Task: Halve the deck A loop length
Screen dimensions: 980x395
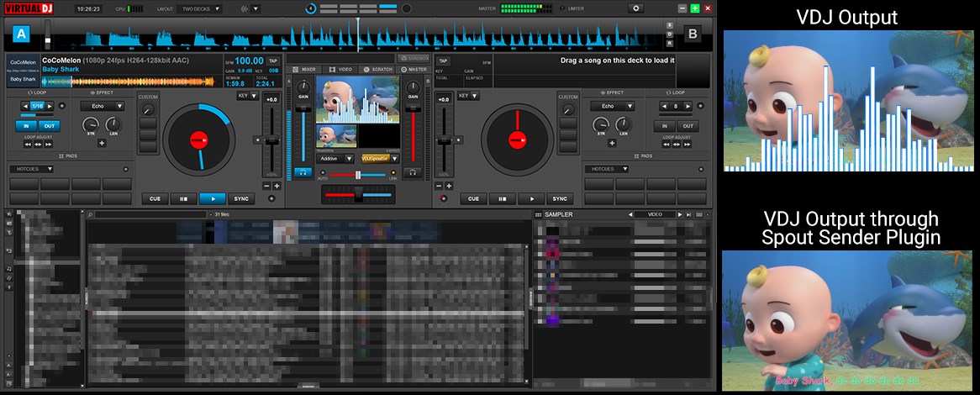Action: coord(25,106)
